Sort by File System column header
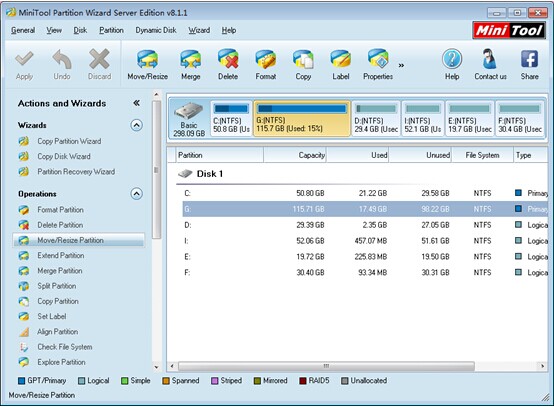The image size is (554, 407). (482, 155)
